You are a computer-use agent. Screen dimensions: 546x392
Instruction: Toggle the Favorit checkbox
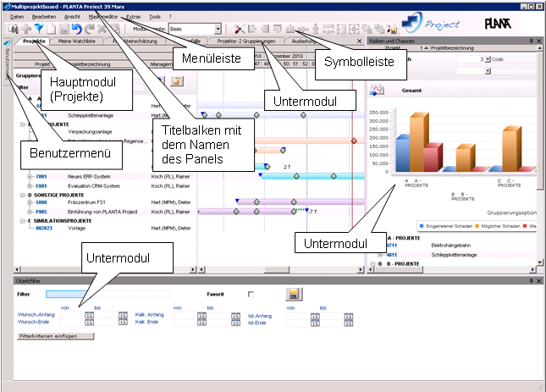click(251, 294)
